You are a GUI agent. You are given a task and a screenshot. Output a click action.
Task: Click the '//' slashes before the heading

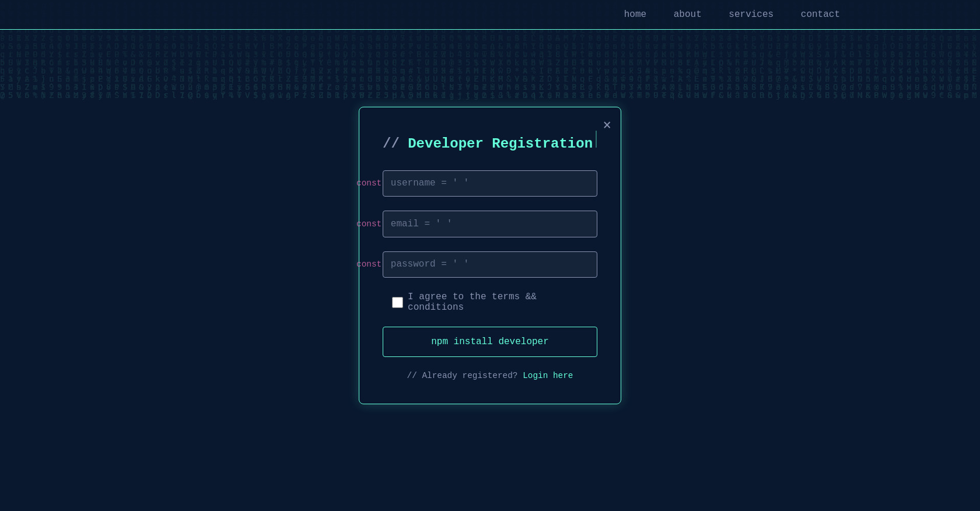click(391, 143)
